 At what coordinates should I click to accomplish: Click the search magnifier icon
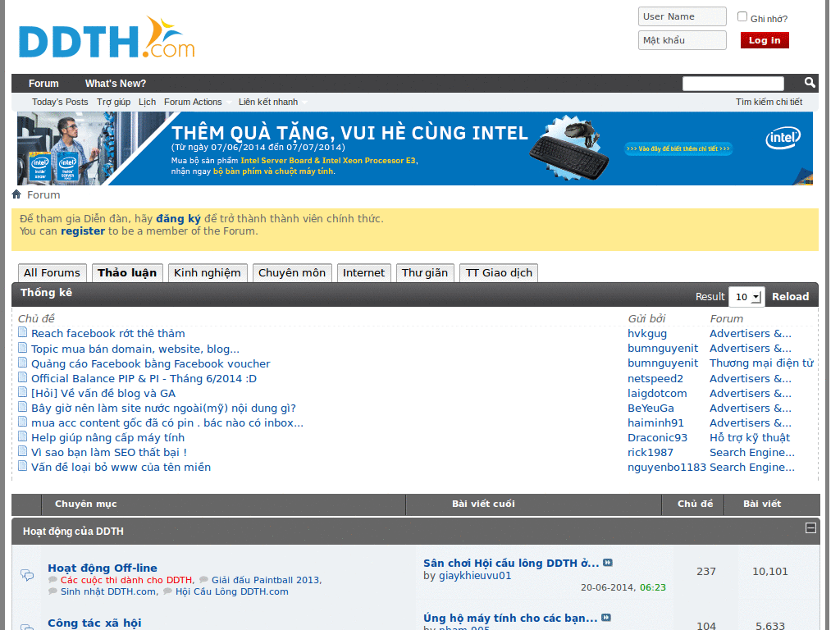tap(810, 83)
